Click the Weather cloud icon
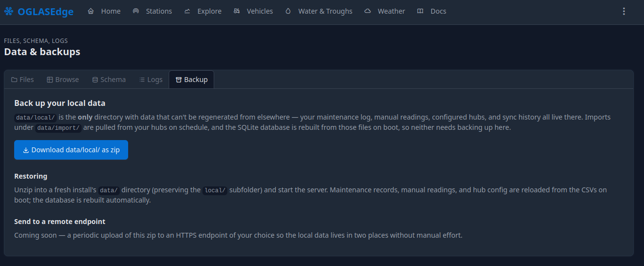Screen dimensions: 644x266 pyautogui.click(x=368, y=11)
